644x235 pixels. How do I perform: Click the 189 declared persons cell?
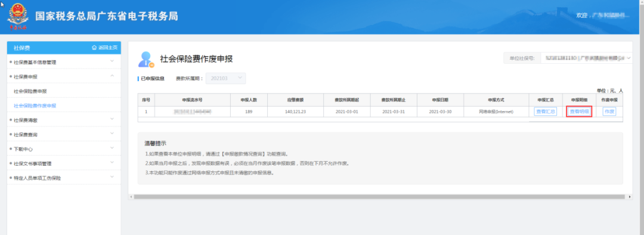coord(249,112)
